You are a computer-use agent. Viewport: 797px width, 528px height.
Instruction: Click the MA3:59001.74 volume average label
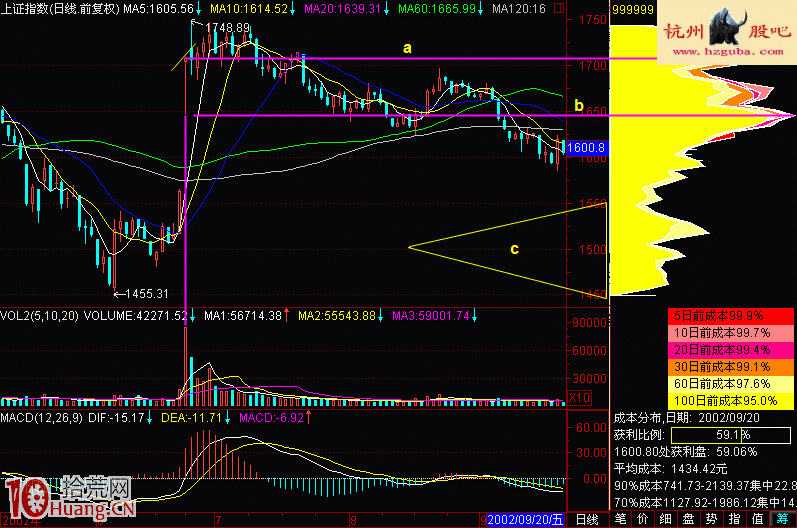(x=431, y=316)
